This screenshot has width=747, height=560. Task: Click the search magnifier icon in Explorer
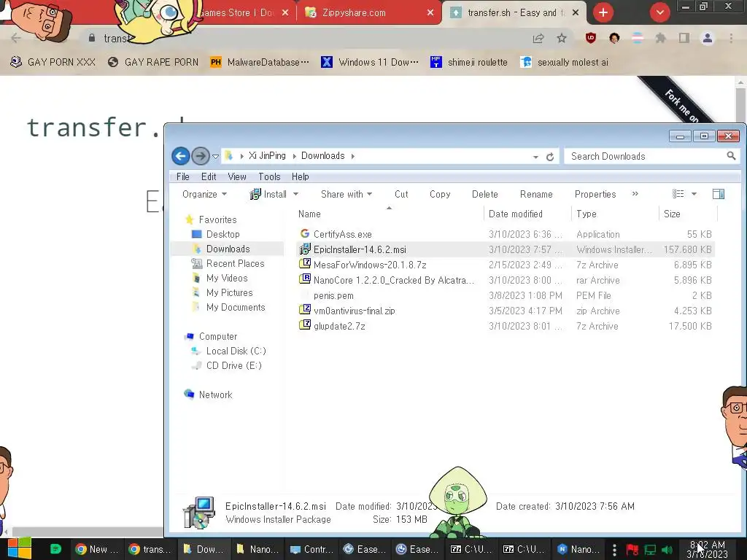pyautogui.click(x=731, y=156)
